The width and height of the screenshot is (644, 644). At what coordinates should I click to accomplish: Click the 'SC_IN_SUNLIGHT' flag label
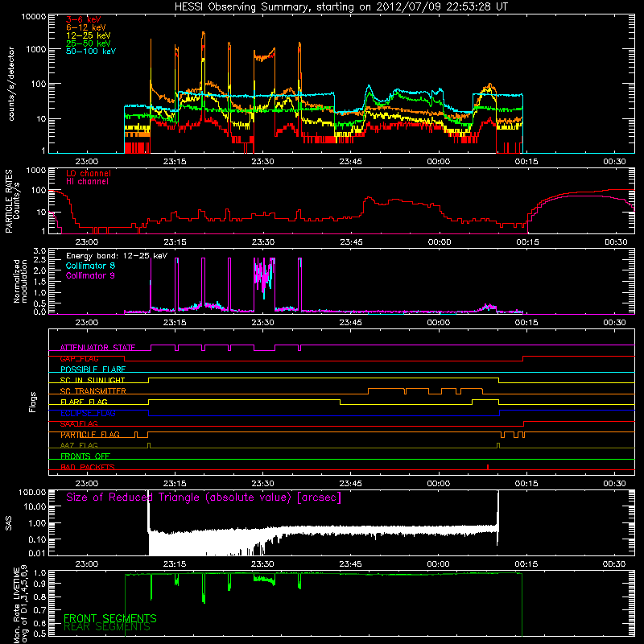[x=93, y=380]
